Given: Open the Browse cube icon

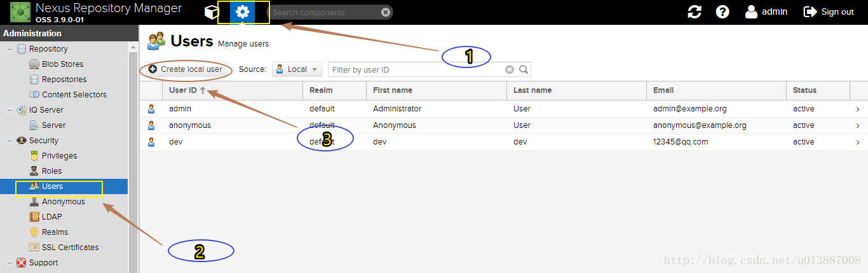Looking at the screenshot, I should click(212, 12).
